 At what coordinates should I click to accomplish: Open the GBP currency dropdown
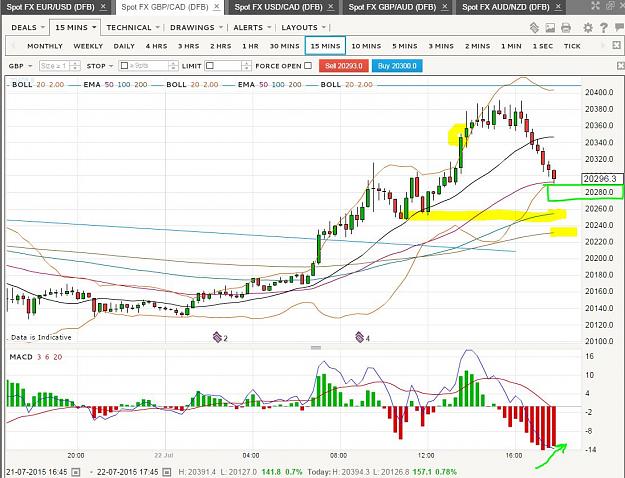coord(20,66)
